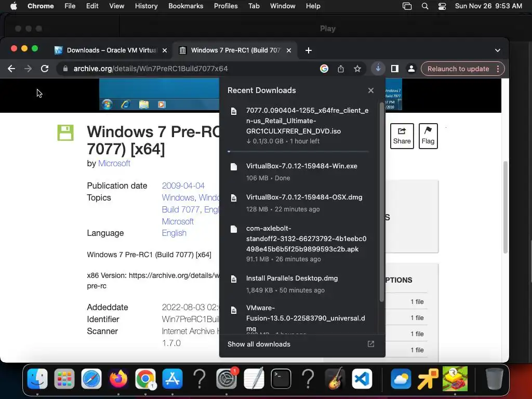Image resolution: width=532 pixels, height=399 pixels.
Task: Open TextEdit from the Dock
Action: point(254,379)
